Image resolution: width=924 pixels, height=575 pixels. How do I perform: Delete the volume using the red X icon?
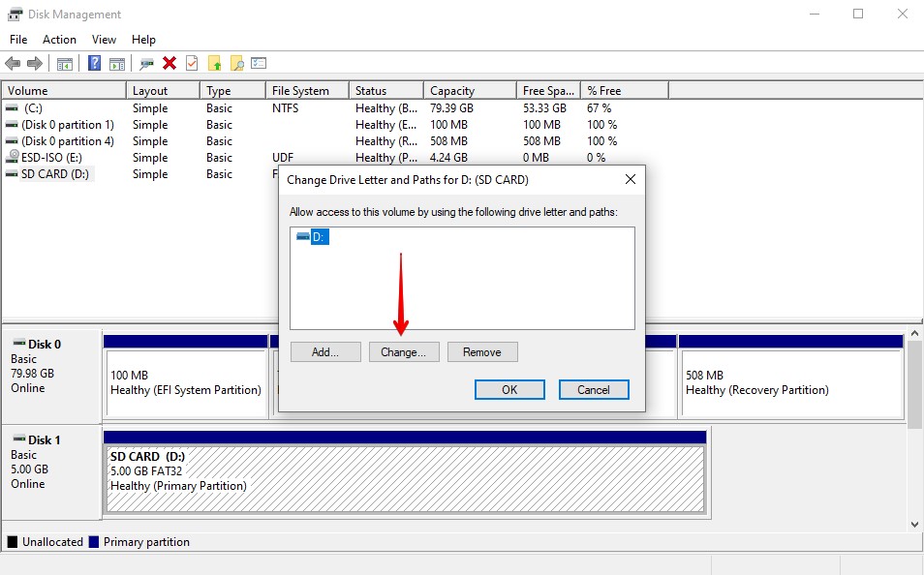(169, 62)
